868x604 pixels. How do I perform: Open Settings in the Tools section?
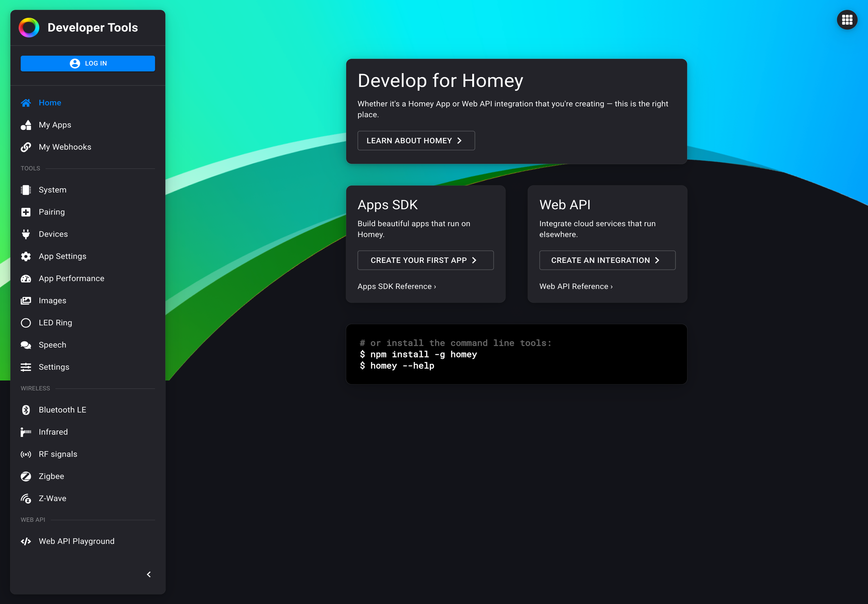tap(88, 367)
